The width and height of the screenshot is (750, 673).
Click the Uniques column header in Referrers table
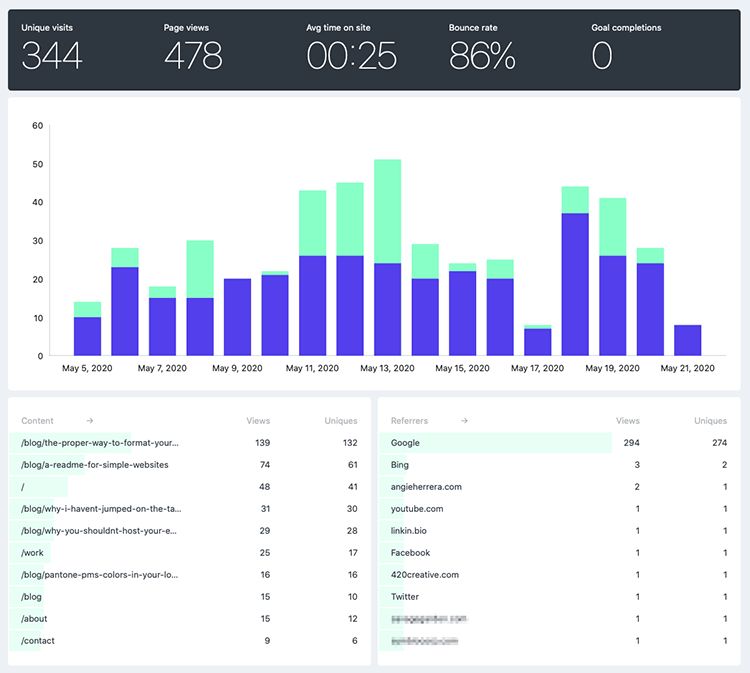tap(711, 421)
